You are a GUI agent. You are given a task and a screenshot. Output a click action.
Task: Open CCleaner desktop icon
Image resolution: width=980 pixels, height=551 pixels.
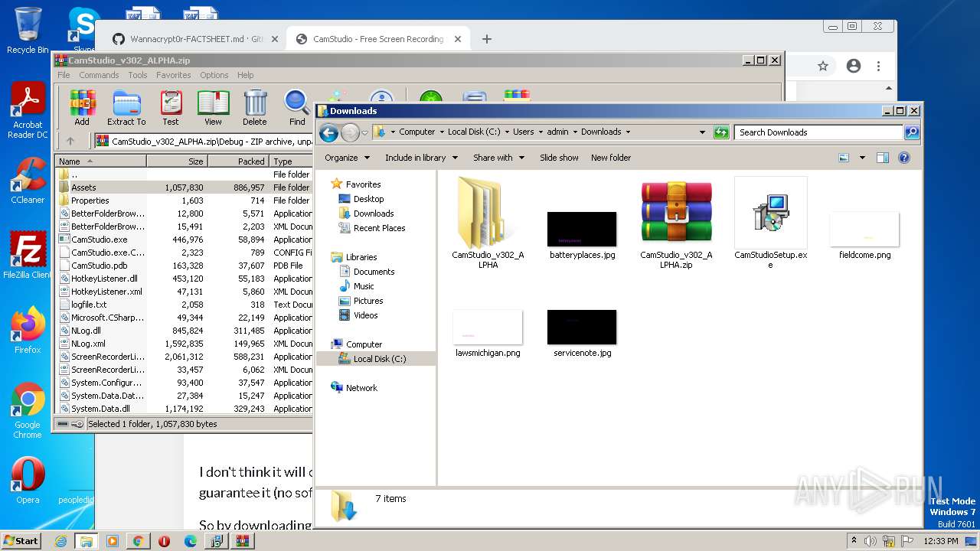coord(28,181)
